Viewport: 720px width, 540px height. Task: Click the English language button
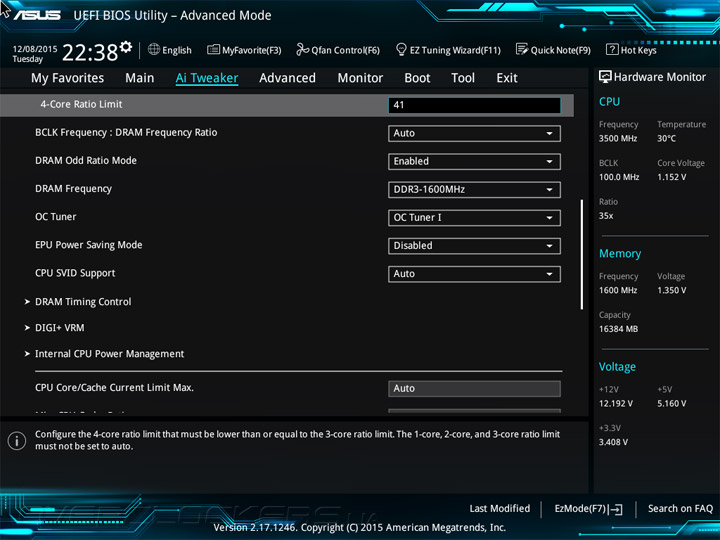[x=177, y=50]
